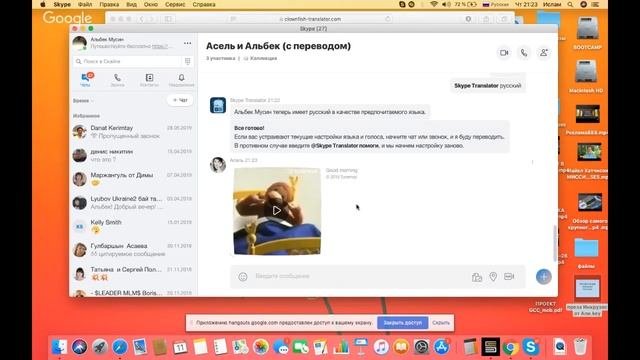Click the Закрыть доступ button
Screen dimensions: 640x360
pyautogui.click(x=402, y=322)
